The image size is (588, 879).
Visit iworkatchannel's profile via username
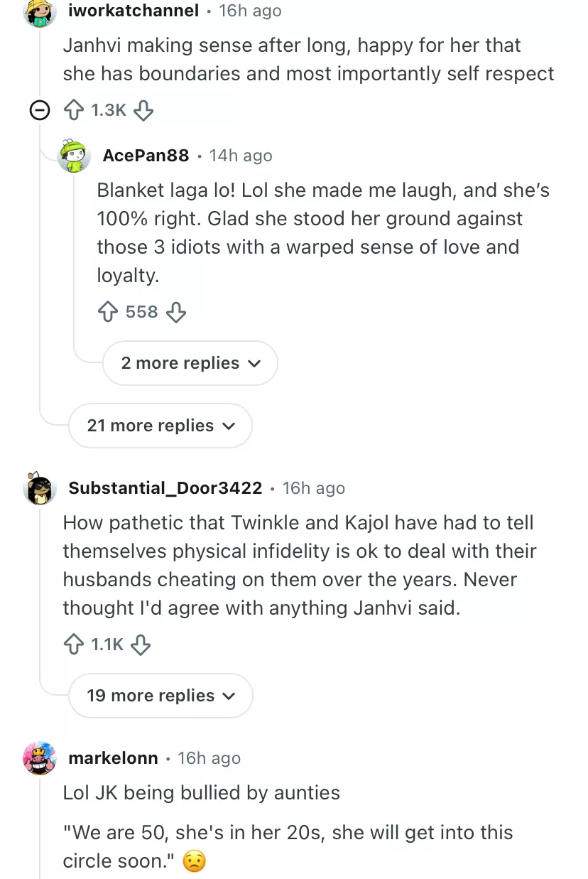coord(134,11)
